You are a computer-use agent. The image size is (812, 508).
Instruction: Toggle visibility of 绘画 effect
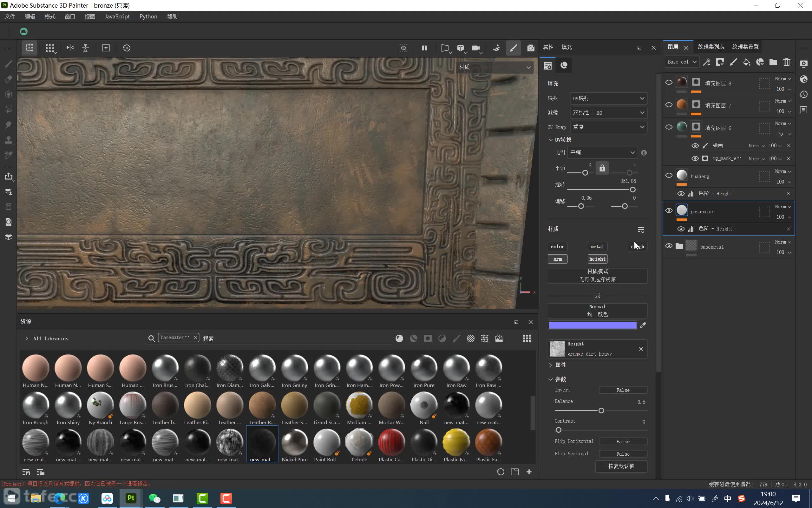point(695,145)
